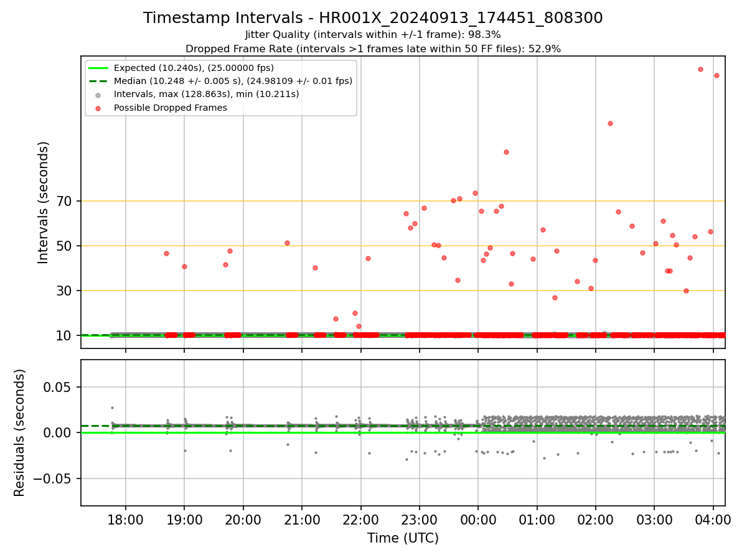Click the plot title "Timestamp Intervals - HR001X_20240913_174451_808300"
The image size is (747, 560).
click(373, 18)
